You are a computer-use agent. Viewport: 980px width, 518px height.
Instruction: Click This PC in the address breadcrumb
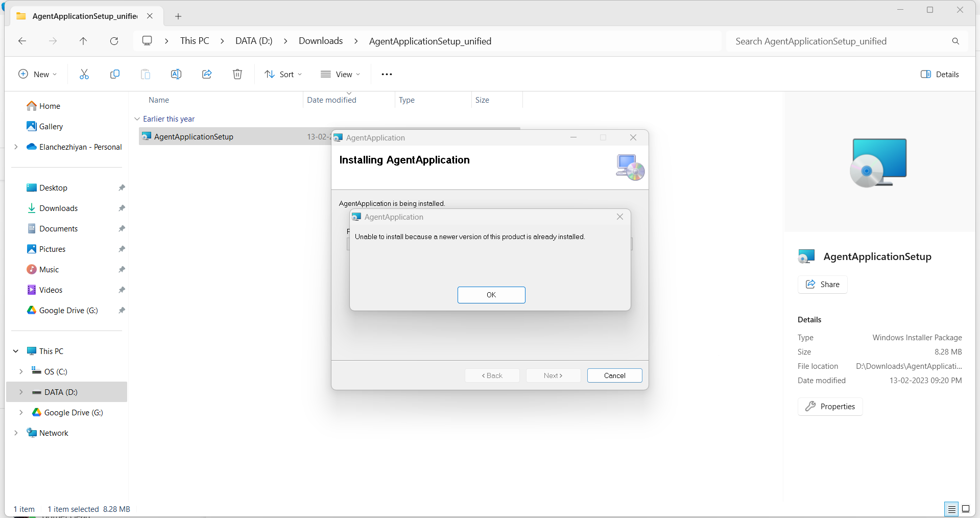195,41
